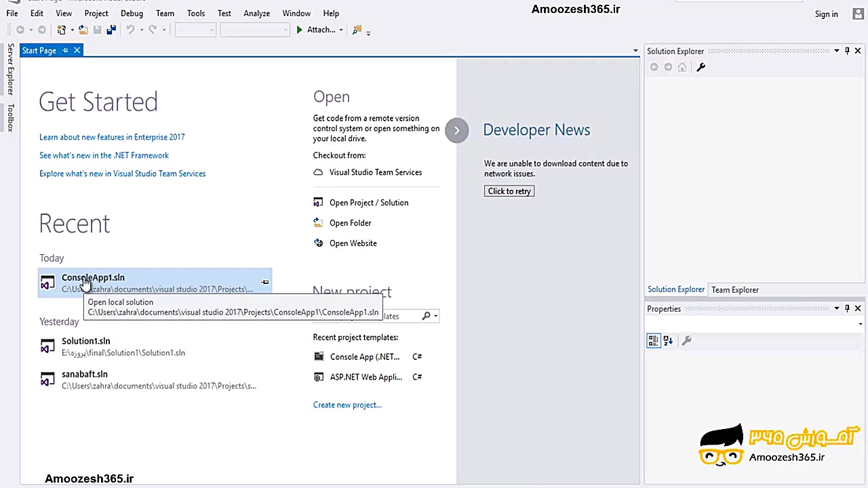Open Explore Visual Studio Team Services link
This screenshot has height=488, width=868.
click(x=122, y=174)
